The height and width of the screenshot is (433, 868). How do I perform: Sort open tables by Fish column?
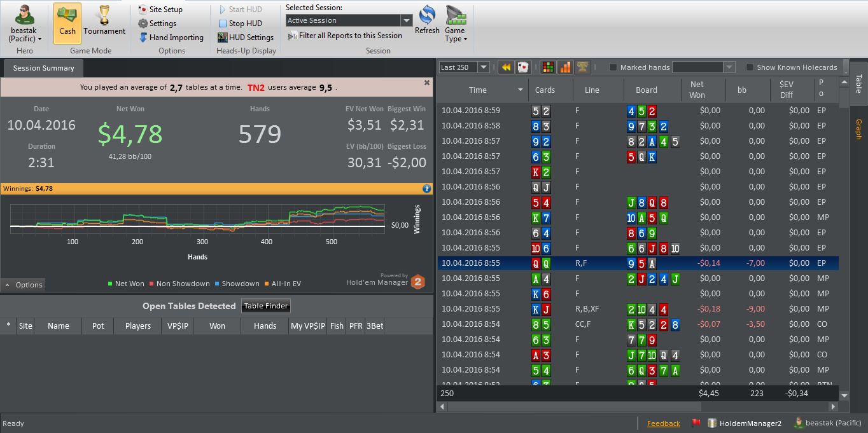pos(337,326)
